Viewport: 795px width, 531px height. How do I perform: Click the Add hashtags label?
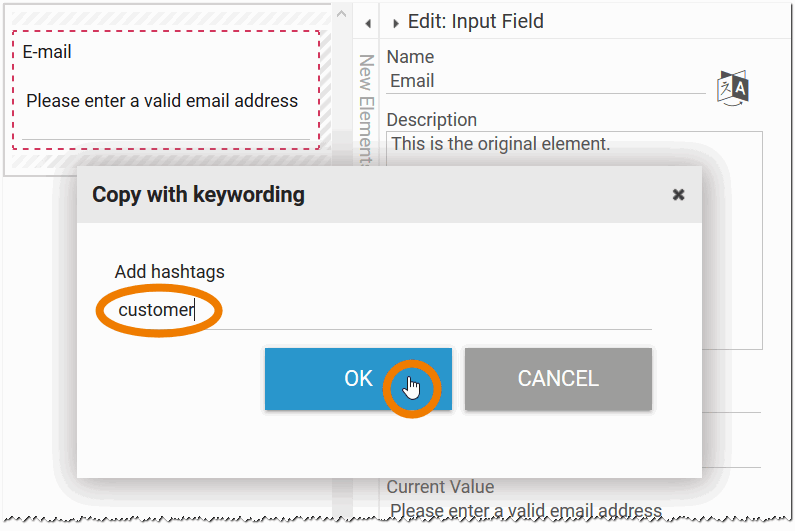click(x=169, y=271)
